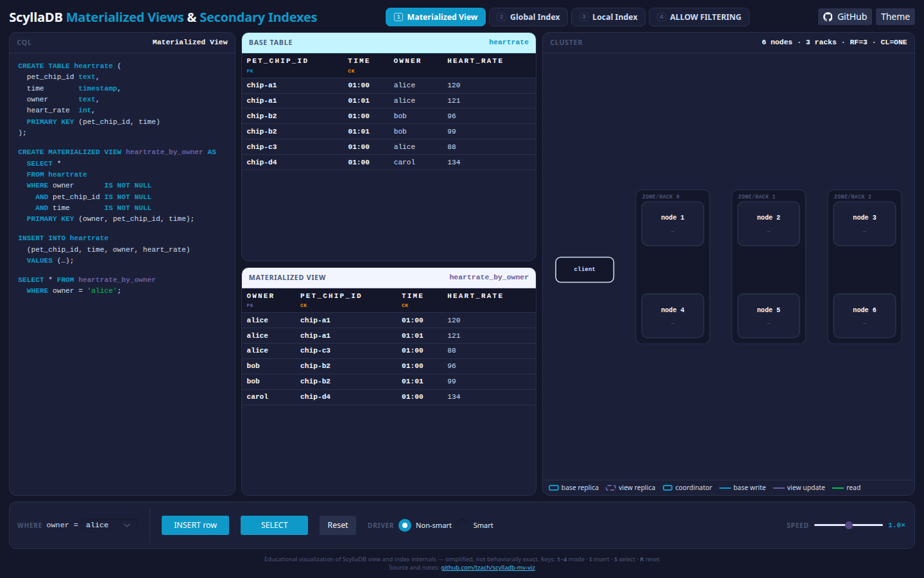Switch to Global Index tab
The width and height of the screenshot is (924, 578).
tap(529, 17)
